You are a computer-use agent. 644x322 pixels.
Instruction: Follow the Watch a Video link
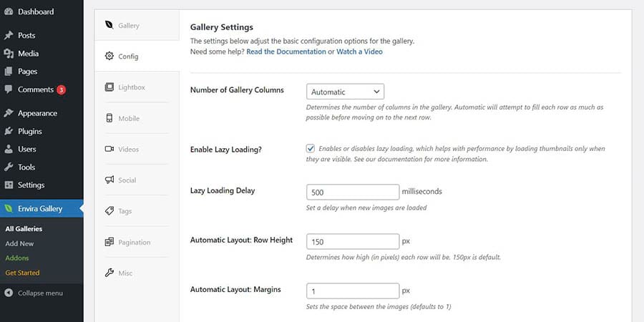(359, 52)
